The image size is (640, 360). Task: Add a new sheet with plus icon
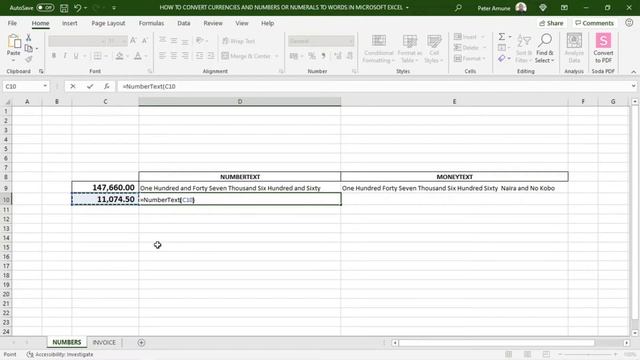click(141, 342)
